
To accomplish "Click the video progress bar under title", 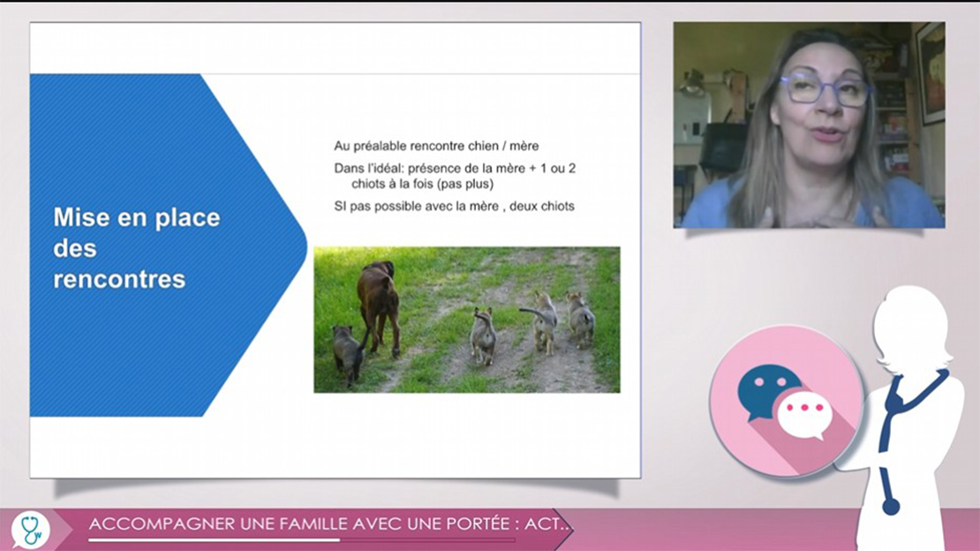I will point(302,540).
